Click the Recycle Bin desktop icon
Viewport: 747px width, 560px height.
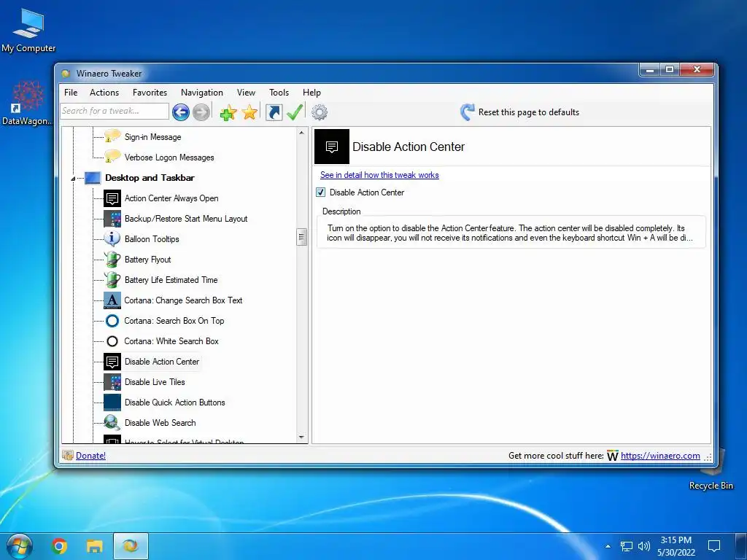pyautogui.click(x=711, y=470)
